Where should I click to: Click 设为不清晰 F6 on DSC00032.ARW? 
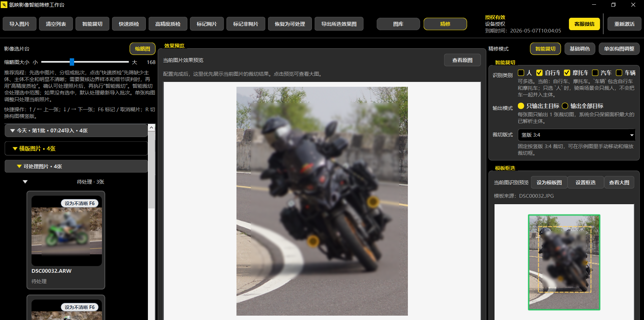pyautogui.click(x=79, y=203)
